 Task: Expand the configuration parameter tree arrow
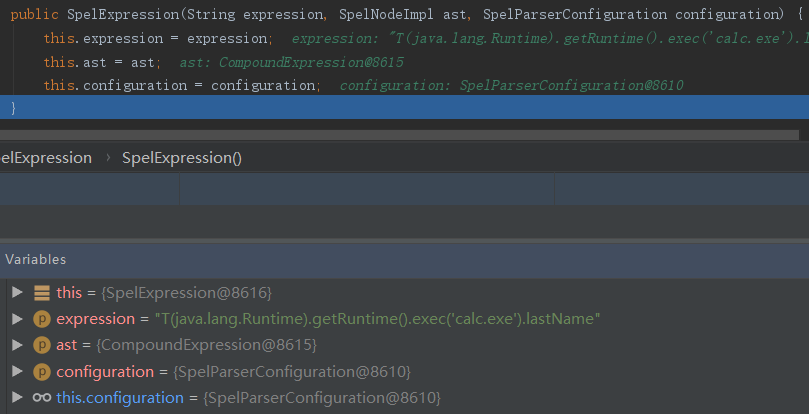(16, 371)
